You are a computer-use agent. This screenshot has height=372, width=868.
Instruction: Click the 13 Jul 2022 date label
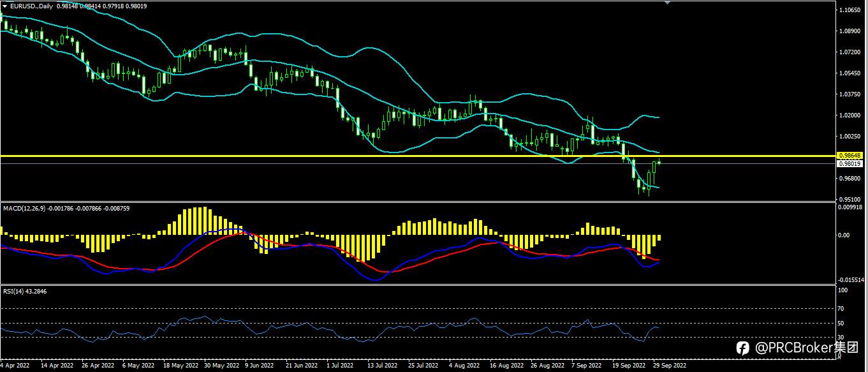pyautogui.click(x=383, y=366)
